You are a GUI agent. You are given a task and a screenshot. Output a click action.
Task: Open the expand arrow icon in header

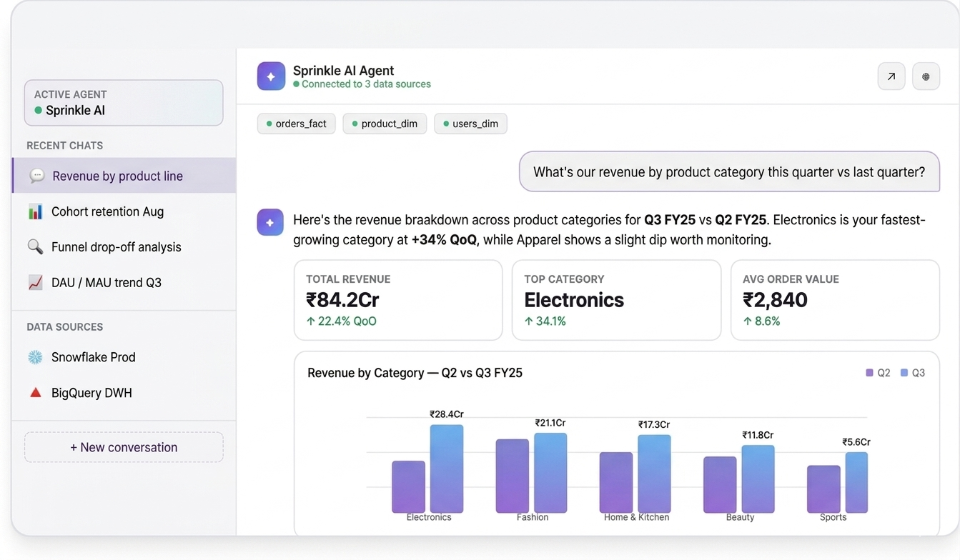pos(891,76)
